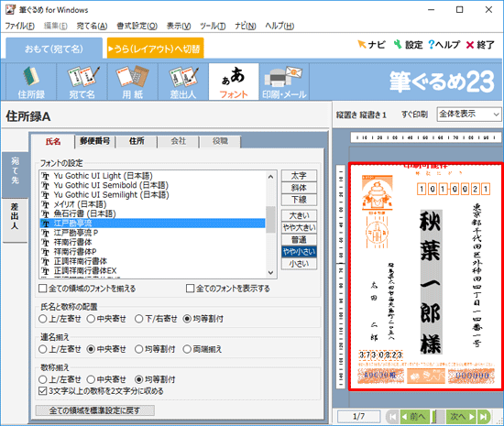Image resolution: width=504 pixels, height=426 pixels.
Task: Select 均等割付 under 氏名と敬称の配置
Action: [187, 319]
